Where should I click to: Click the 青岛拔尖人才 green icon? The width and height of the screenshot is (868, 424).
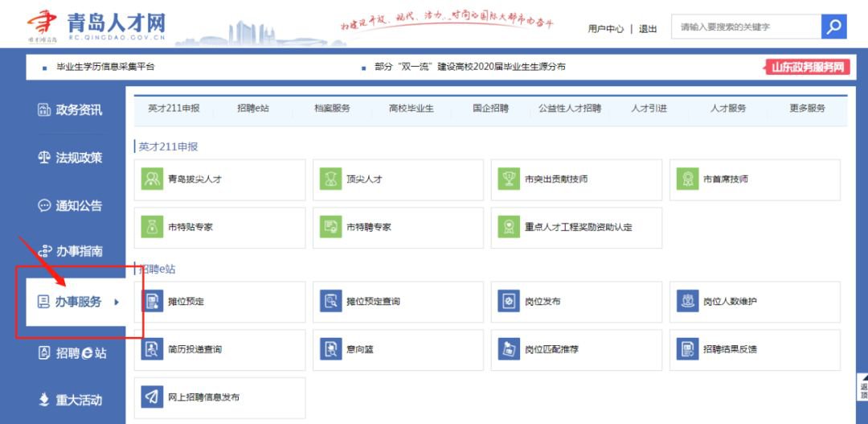coord(152,179)
